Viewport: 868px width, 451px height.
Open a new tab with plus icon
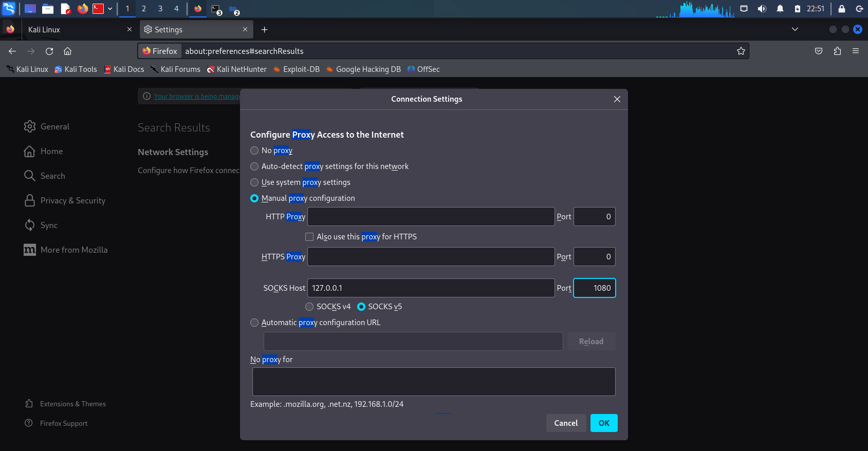264,30
